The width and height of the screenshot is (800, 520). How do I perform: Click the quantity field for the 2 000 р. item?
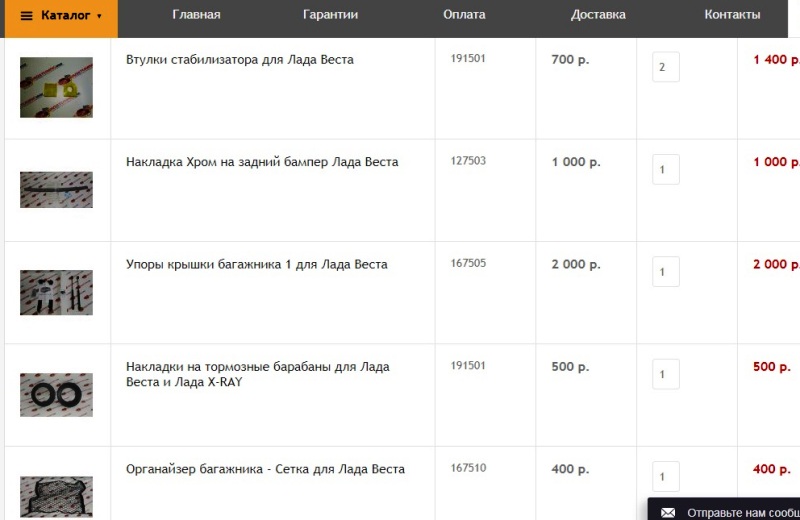point(665,272)
